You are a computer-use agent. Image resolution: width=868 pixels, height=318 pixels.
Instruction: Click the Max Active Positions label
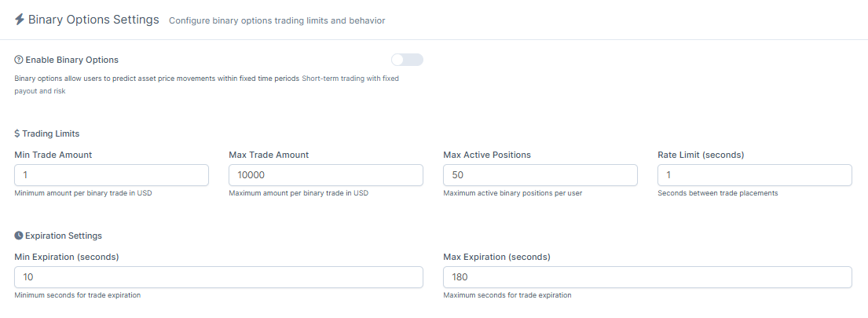[487, 155]
